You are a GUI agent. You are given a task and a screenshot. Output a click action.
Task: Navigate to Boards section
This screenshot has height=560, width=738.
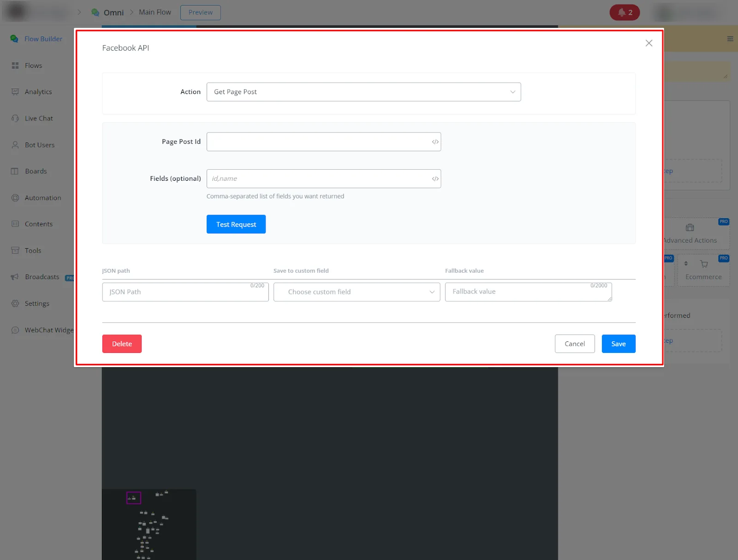tap(36, 171)
